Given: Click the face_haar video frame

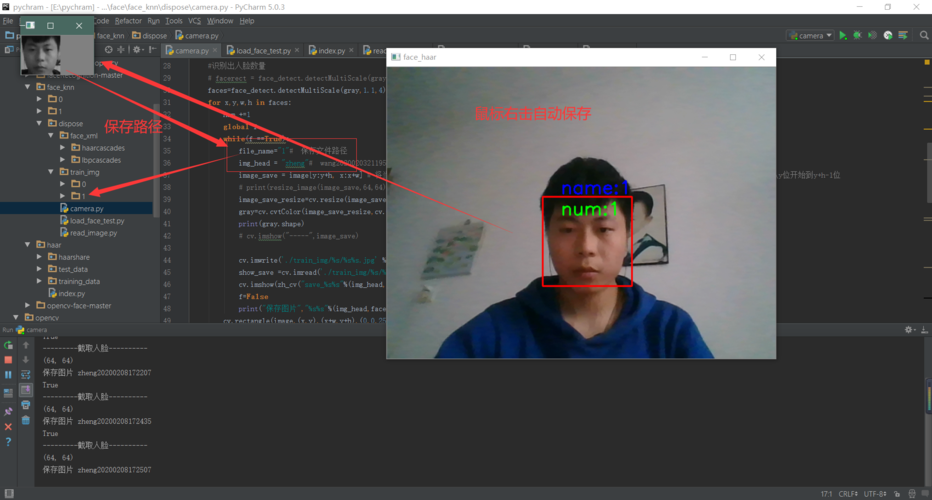Looking at the screenshot, I should point(581,212).
